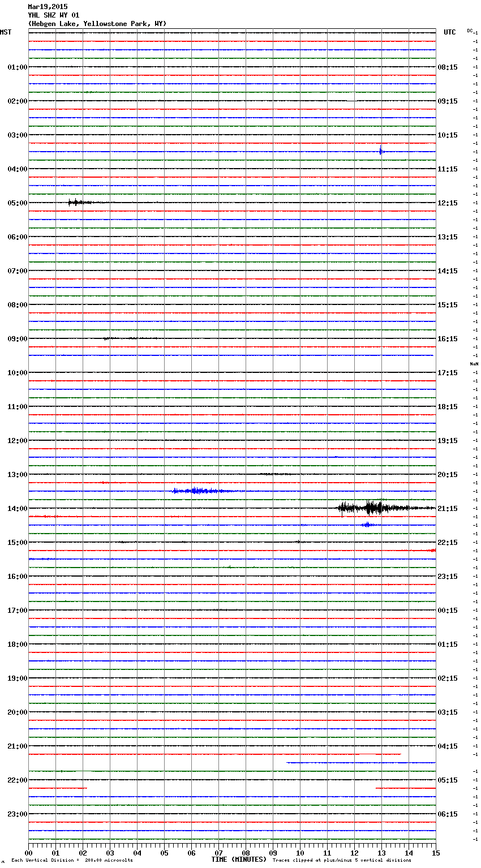Select the blue spike on the 03:00 hour trace
Image resolution: width=481 pixels, height=868 pixels.
point(381,151)
